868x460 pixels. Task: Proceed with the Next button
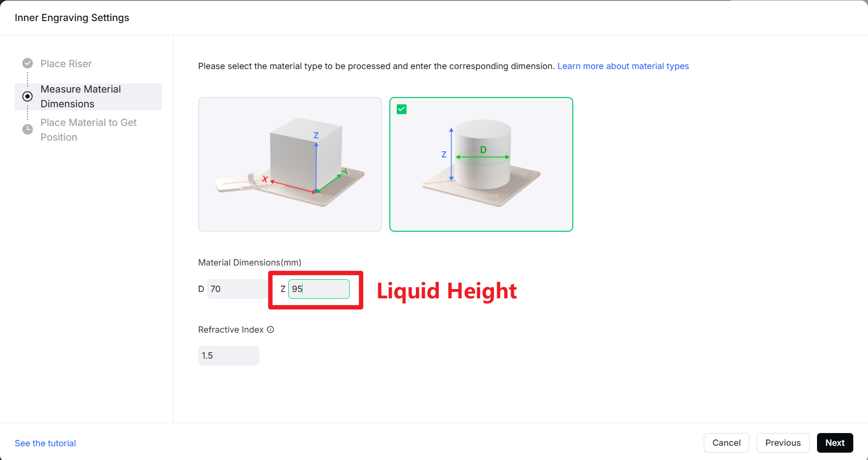(x=835, y=443)
